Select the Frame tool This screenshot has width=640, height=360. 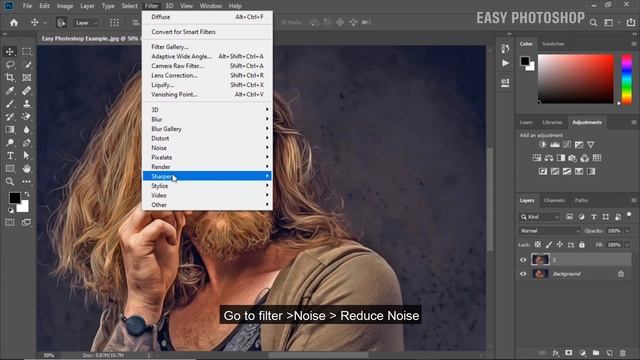pos(27,78)
